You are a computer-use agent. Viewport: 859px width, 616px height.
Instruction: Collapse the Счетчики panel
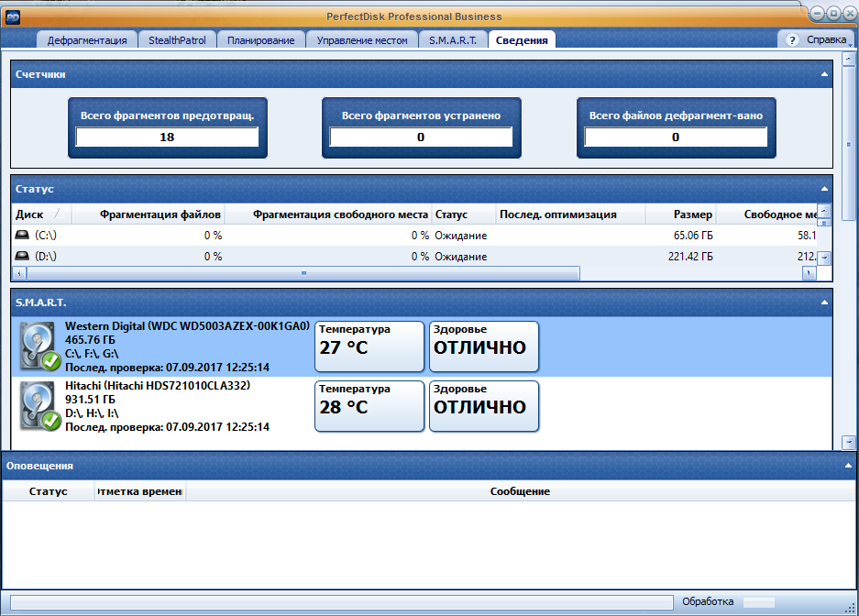coord(824,74)
